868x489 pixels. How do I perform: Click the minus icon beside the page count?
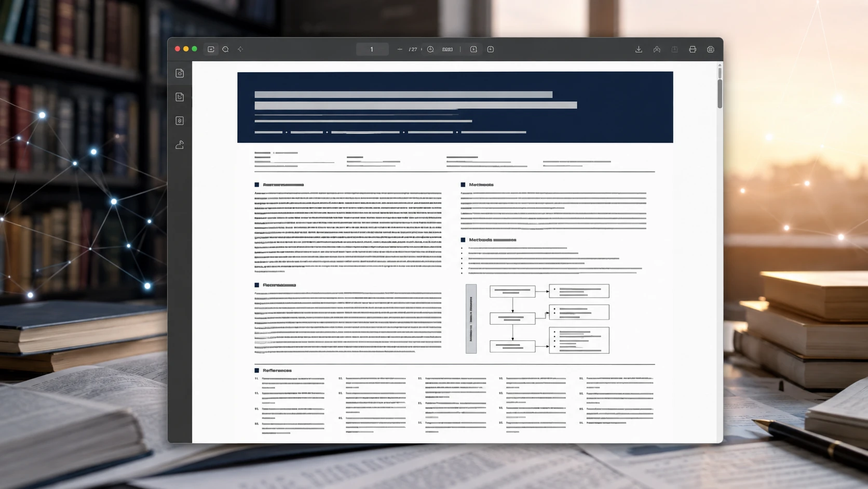[x=400, y=49]
